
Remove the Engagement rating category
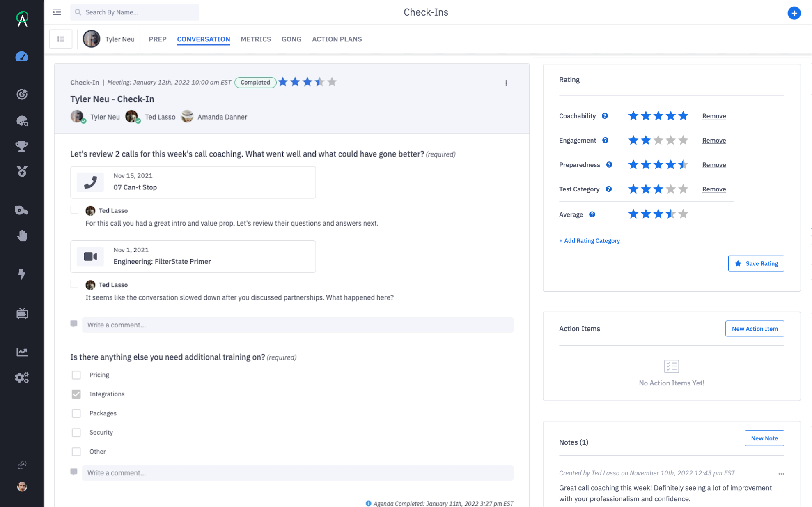tap(714, 140)
